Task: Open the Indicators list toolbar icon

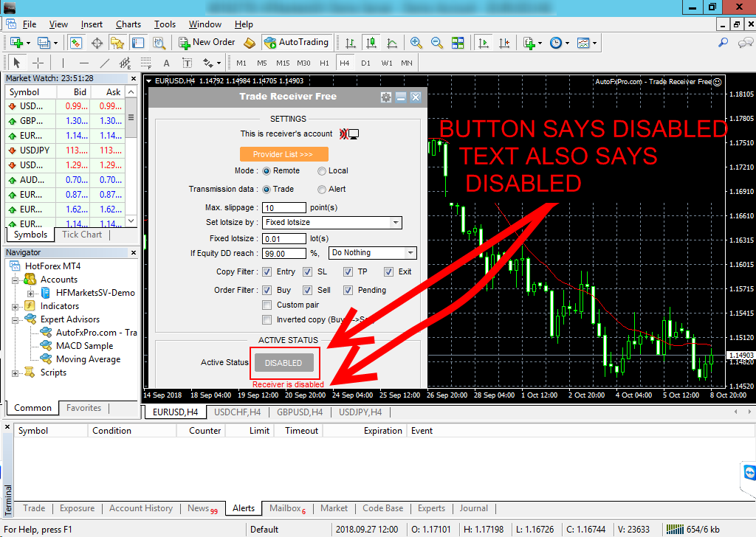Action: point(529,43)
